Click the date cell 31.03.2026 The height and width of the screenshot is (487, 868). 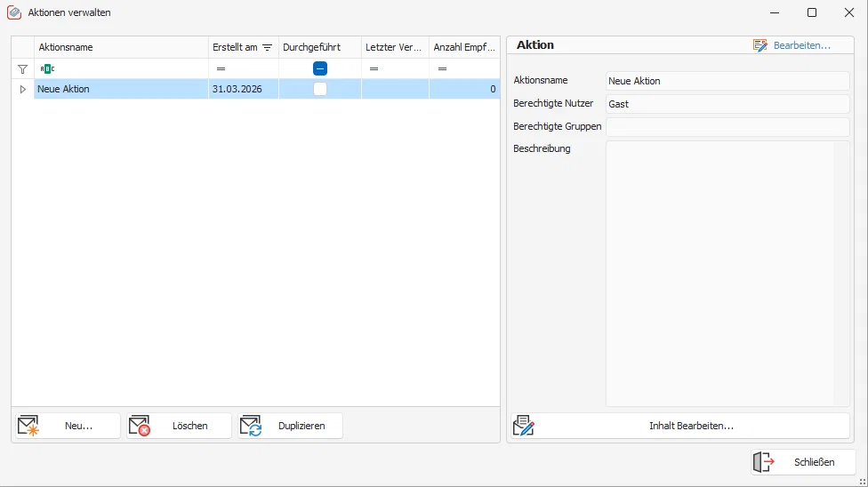point(244,89)
